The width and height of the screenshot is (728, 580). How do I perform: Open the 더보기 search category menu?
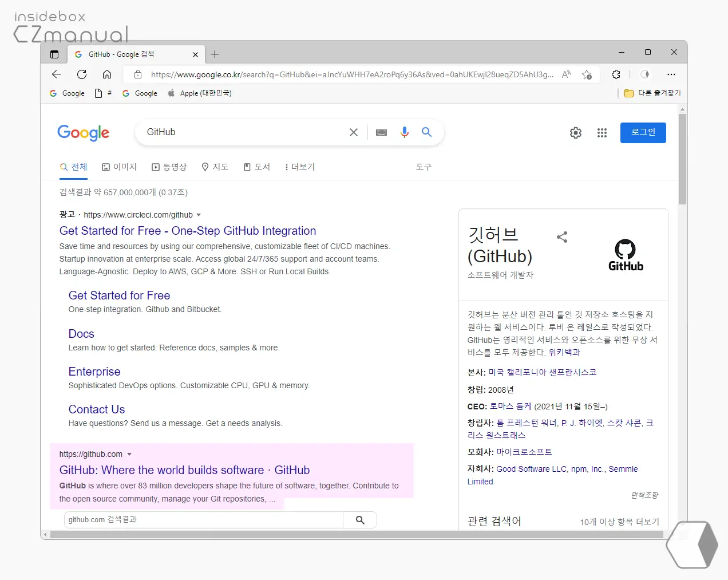pyautogui.click(x=299, y=167)
